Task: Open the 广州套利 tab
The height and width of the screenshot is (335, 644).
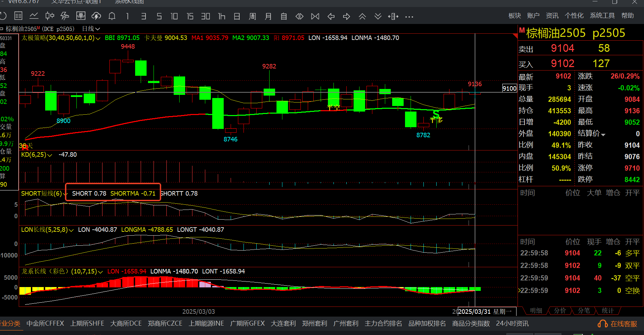Action: tap(346, 324)
